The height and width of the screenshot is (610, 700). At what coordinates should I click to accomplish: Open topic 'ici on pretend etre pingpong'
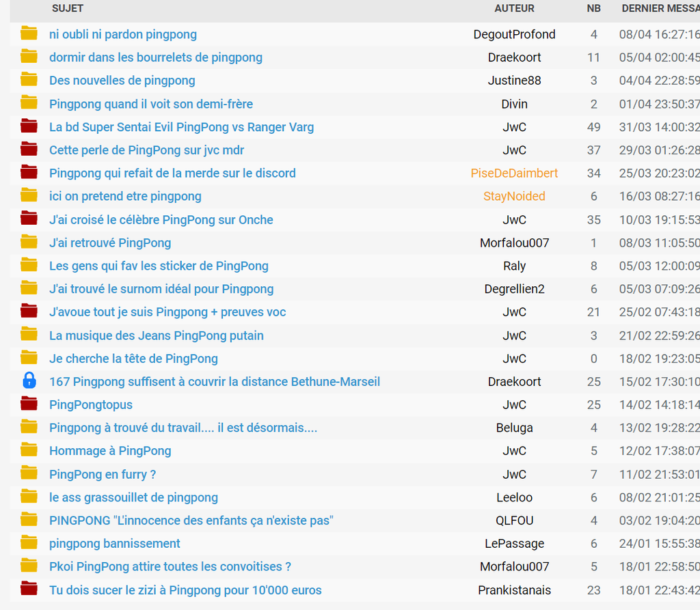coord(125,196)
